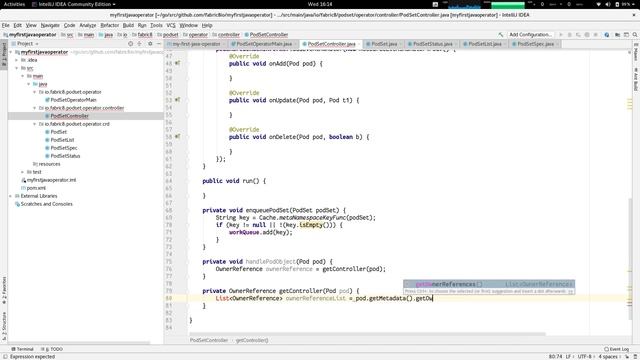Switch to PodSet.java tab
The width and height of the screenshot is (640, 360).
point(383,44)
